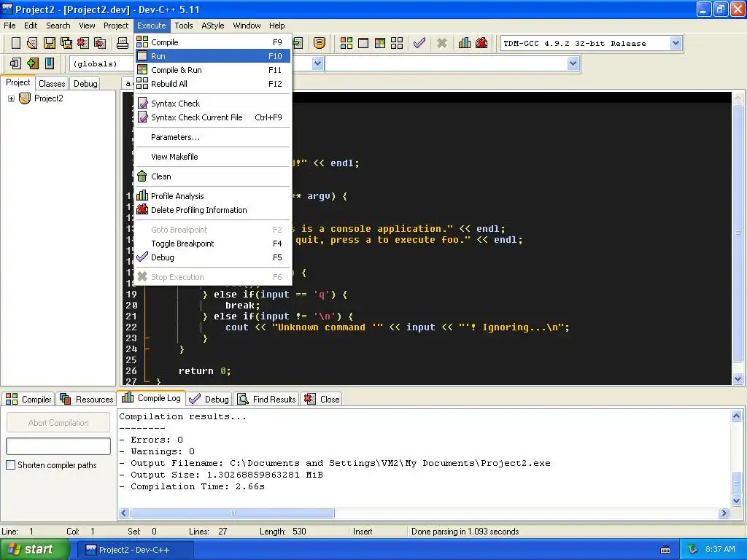Select Run F10 in the Execute menu
Screen dimensions: 747x560
pyautogui.click(x=213, y=55)
